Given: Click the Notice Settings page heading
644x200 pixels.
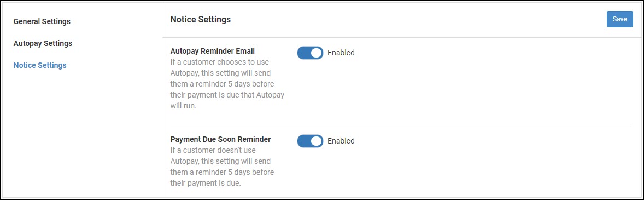Looking at the screenshot, I should 201,19.
